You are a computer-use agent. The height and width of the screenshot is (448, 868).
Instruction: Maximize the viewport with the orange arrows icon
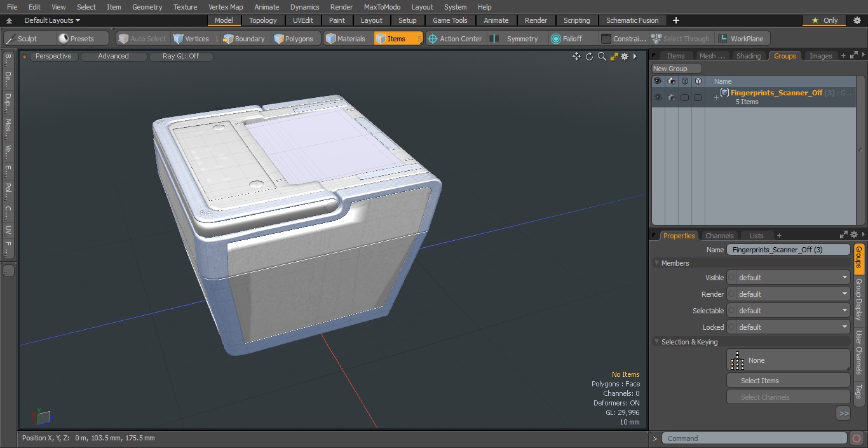tap(614, 57)
